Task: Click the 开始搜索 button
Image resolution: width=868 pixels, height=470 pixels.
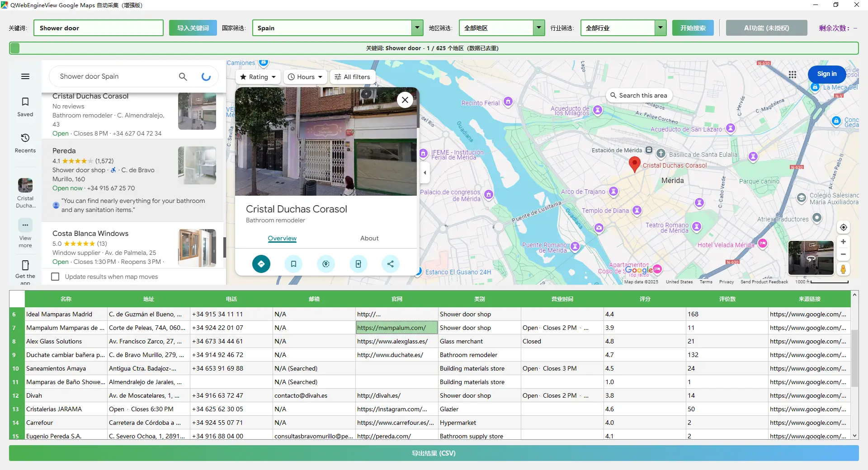Action: 693,28
